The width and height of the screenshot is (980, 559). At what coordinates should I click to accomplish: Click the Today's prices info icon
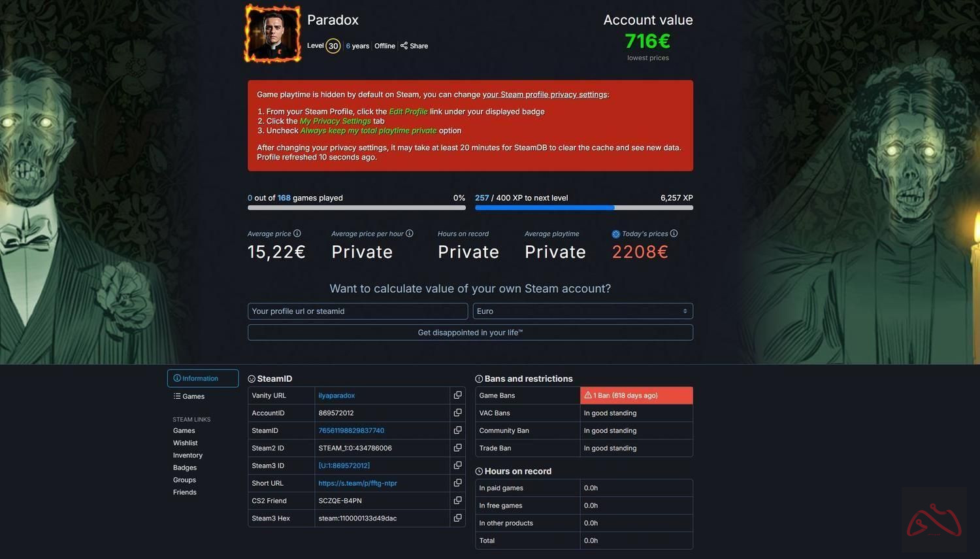674,233
